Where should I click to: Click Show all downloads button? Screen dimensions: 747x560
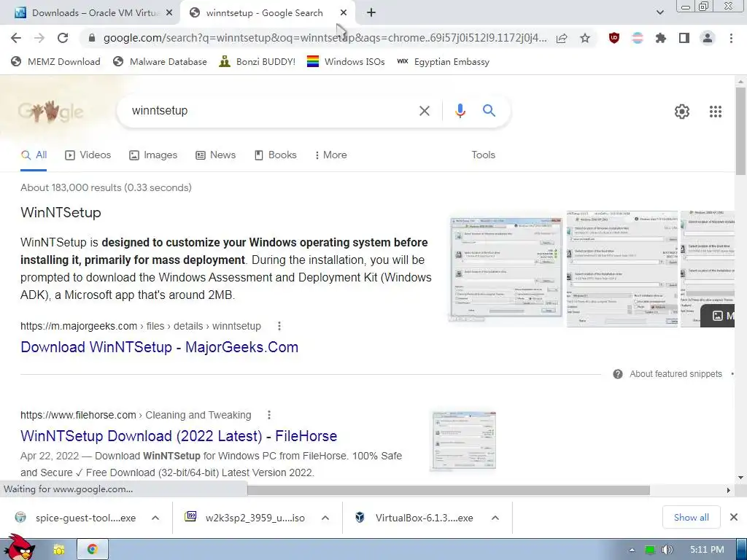coord(692,518)
